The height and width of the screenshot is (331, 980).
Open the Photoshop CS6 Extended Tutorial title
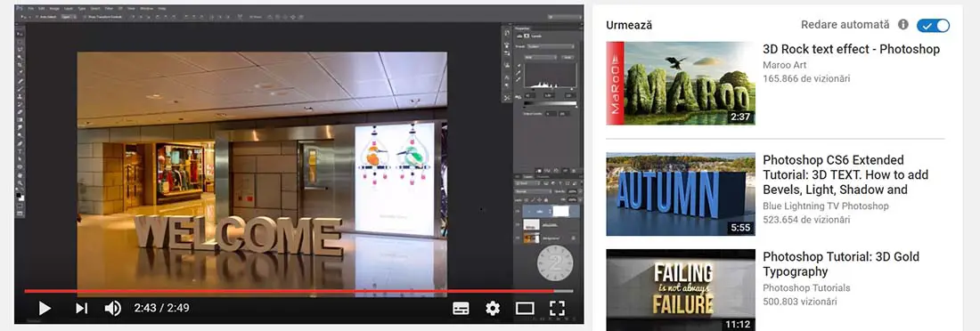pos(845,175)
